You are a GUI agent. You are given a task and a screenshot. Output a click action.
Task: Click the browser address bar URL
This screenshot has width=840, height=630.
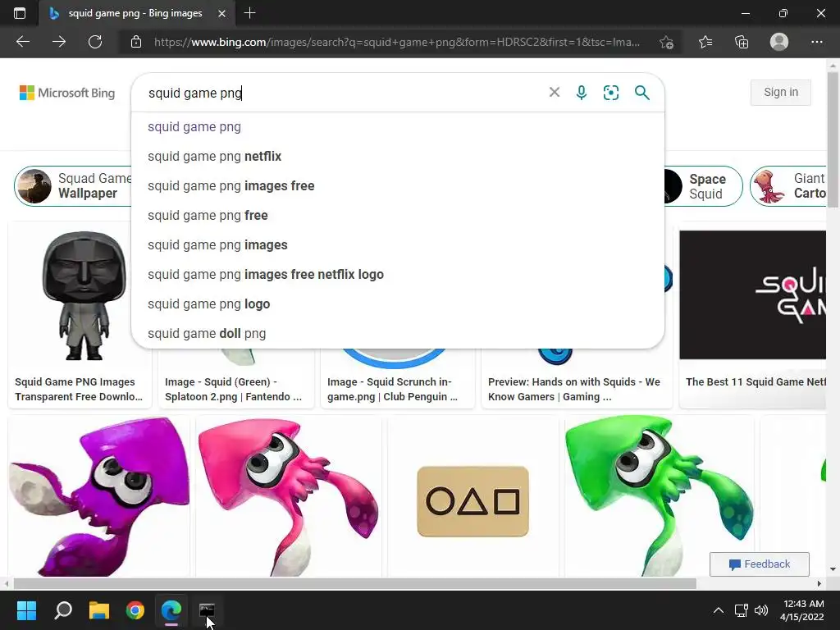tap(396, 42)
